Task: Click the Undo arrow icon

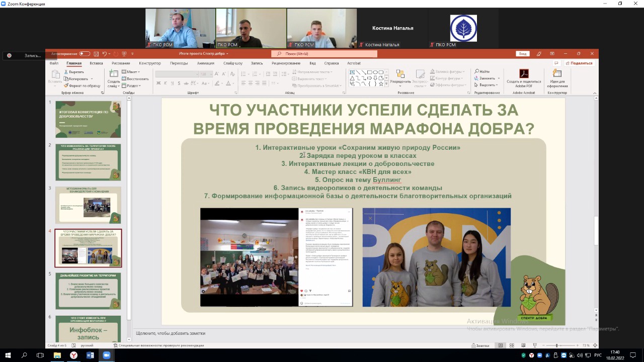Action: [x=105, y=54]
